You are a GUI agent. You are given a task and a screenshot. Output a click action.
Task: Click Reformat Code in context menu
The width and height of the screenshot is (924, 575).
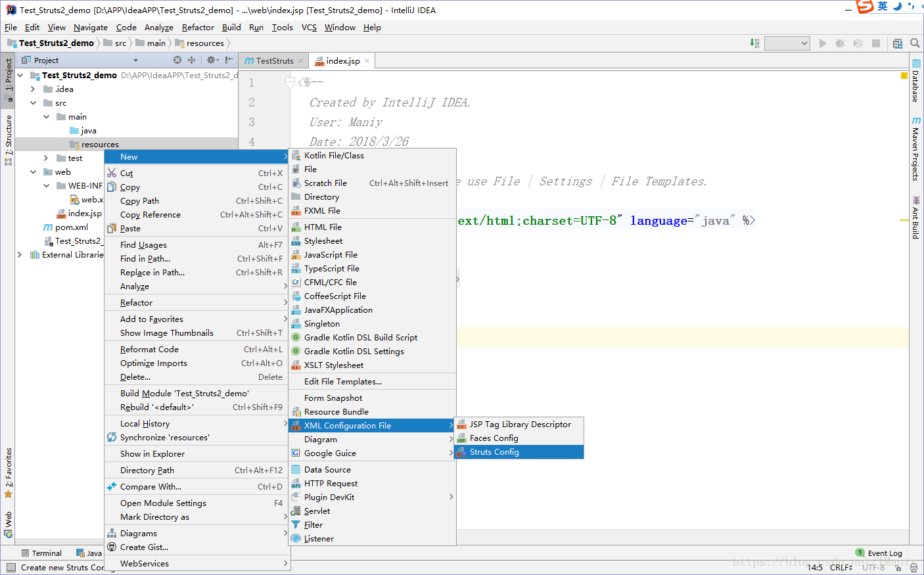pyautogui.click(x=197, y=350)
